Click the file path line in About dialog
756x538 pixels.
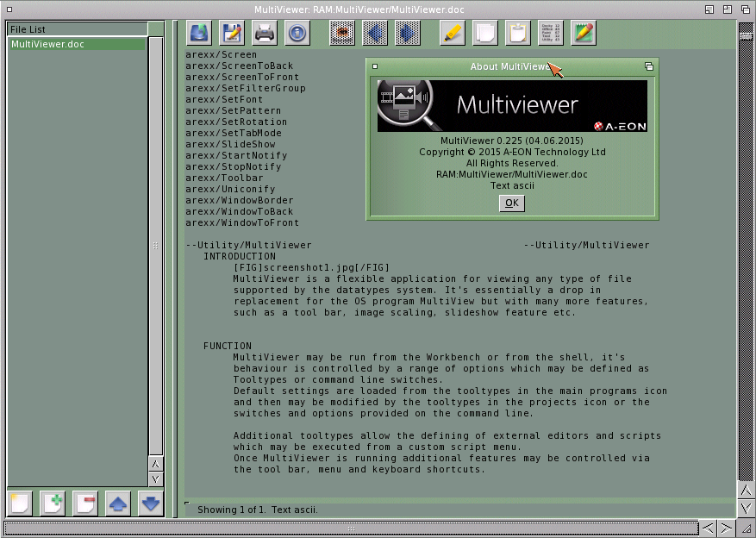coord(511,174)
